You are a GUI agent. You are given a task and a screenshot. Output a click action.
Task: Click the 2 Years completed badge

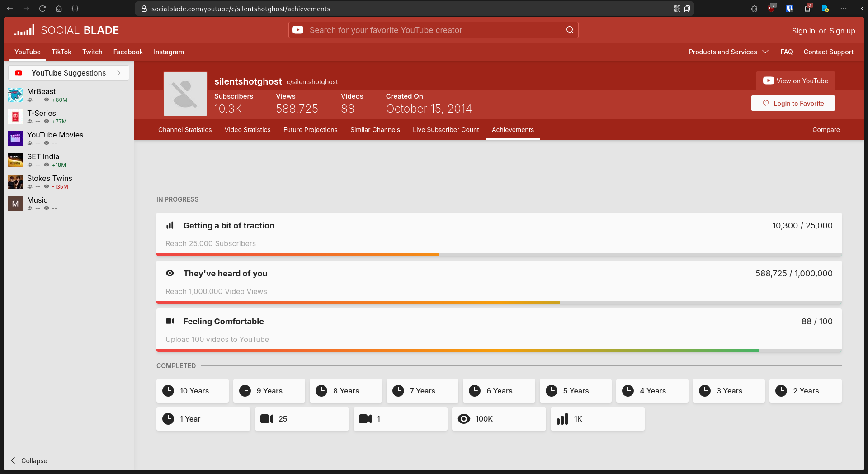pos(806,391)
